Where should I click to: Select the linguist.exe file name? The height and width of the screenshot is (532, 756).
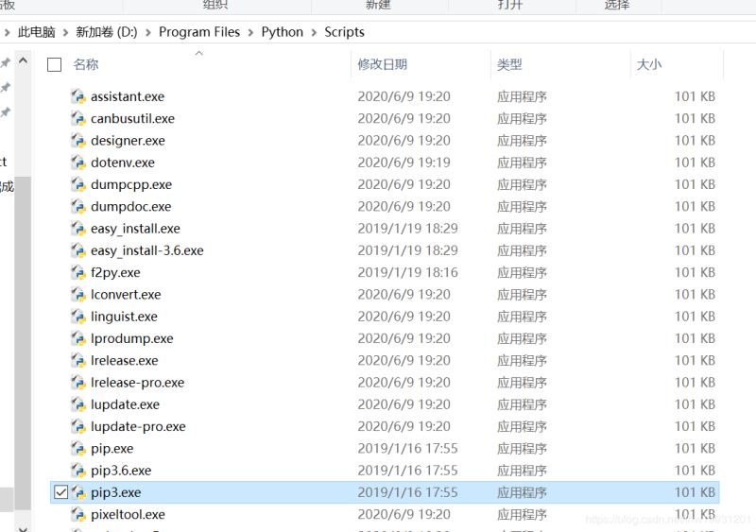124,317
